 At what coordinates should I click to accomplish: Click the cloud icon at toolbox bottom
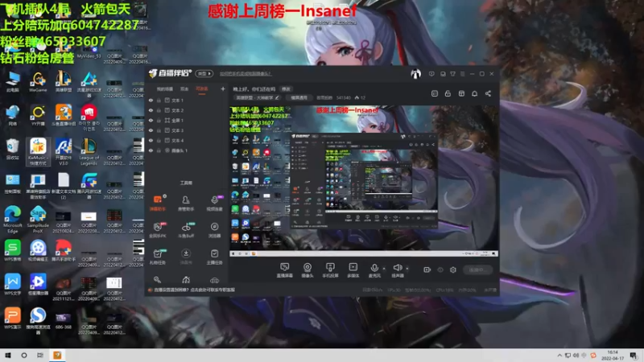pos(214,280)
